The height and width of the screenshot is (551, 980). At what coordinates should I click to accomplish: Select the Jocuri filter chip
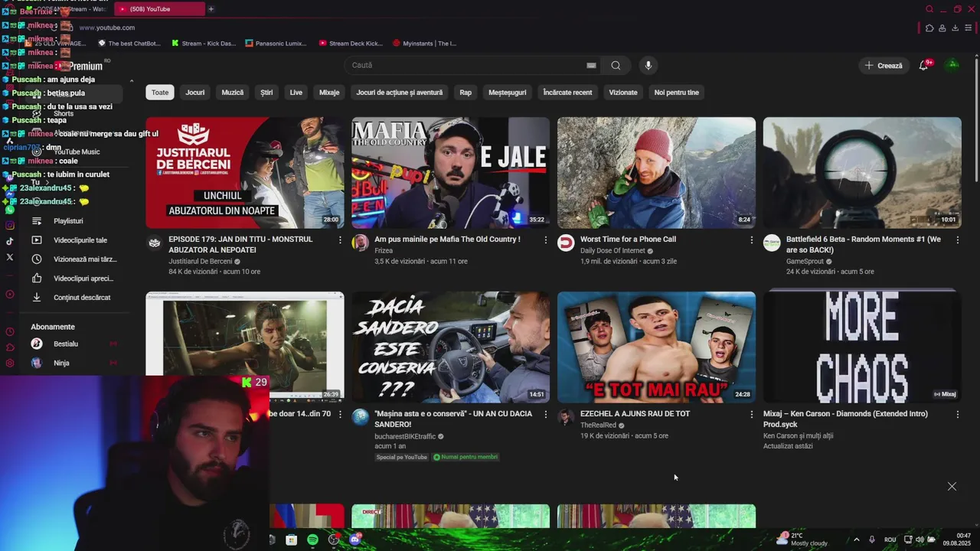195,93
